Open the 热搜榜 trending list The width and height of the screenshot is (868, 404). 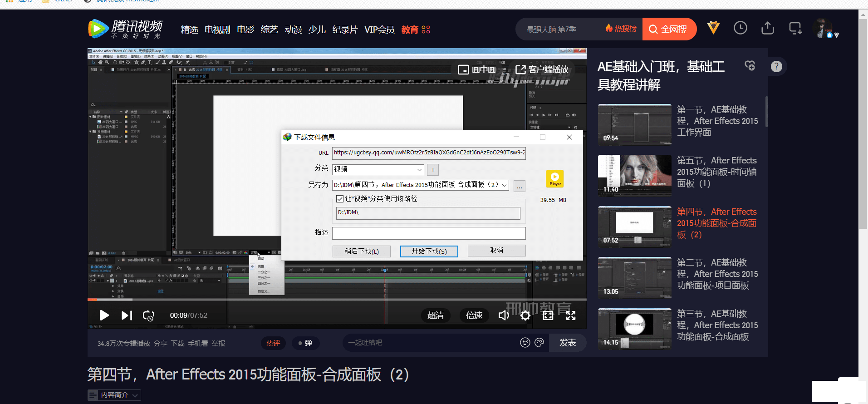[x=621, y=29]
